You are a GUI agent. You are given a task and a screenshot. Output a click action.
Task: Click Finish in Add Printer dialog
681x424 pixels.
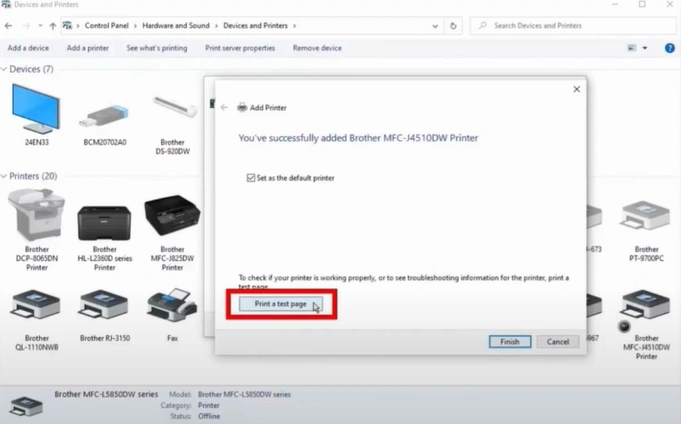point(509,341)
